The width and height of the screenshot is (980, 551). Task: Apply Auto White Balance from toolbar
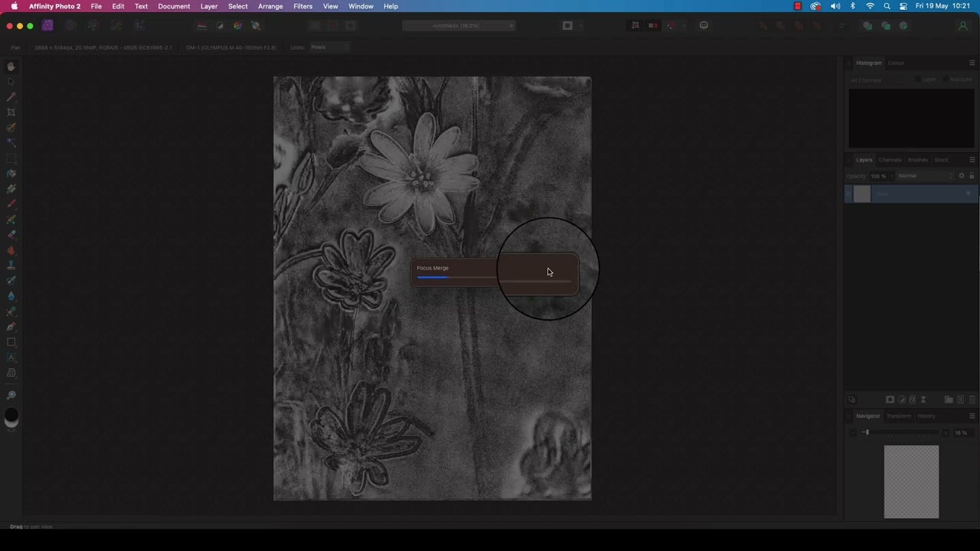pyautogui.click(x=256, y=25)
